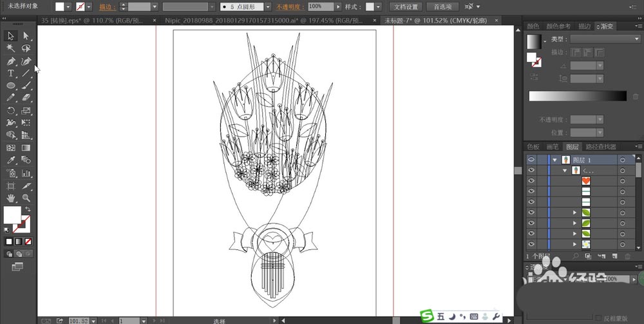Select the Hand tool
The width and height of the screenshot is (644, 324).
pos(11,198)
